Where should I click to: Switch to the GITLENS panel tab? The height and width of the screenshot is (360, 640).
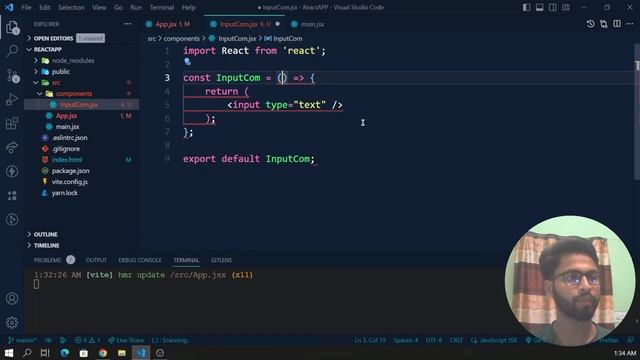click(221, 260)
